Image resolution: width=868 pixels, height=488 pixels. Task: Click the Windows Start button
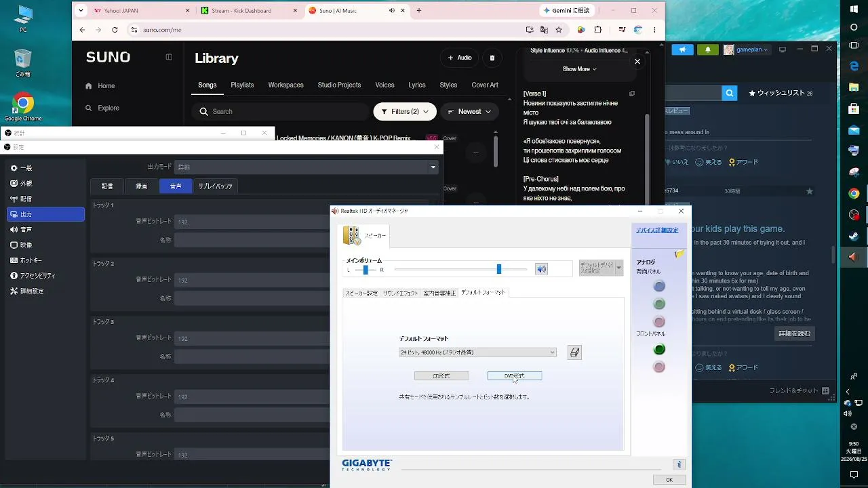(x=854, y=8)
